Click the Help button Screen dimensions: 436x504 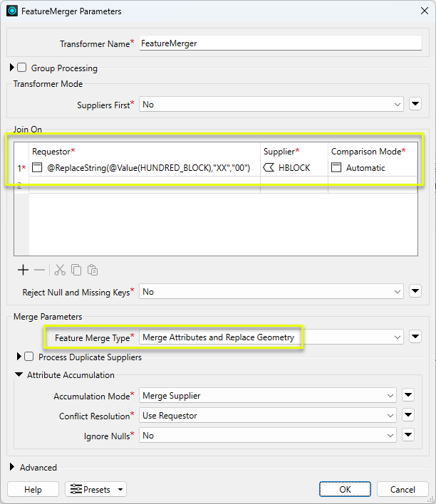[x=33, y=489]
